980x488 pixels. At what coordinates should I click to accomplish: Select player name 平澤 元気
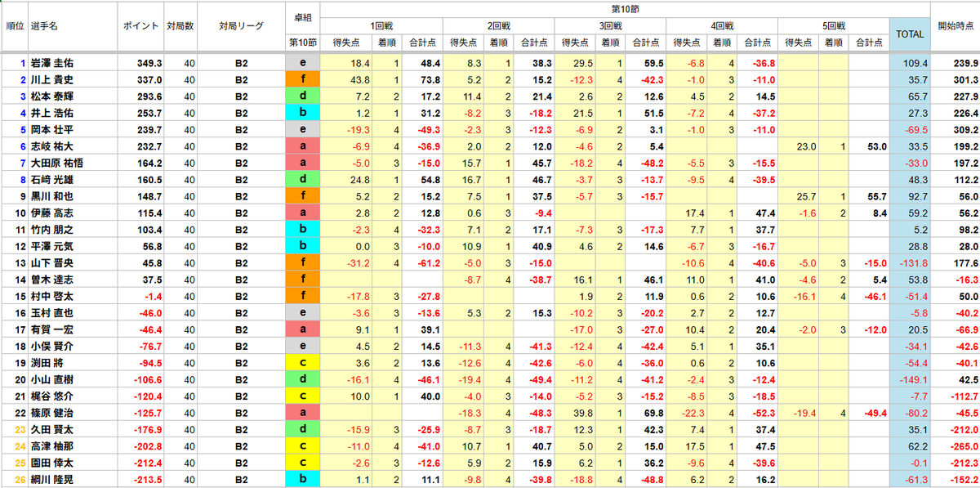click(51, 246)
